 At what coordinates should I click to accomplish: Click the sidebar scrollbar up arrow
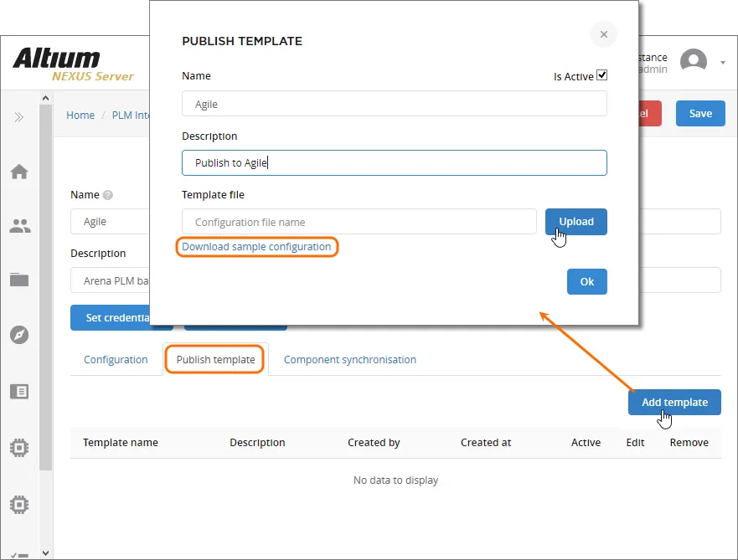click(46, 98)
